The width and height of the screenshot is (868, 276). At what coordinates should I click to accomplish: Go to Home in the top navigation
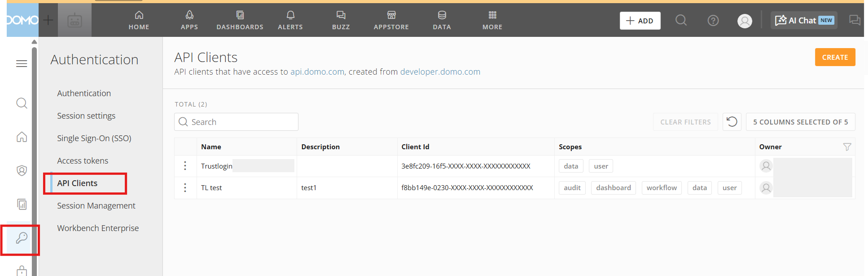click(x=139, y=21)
